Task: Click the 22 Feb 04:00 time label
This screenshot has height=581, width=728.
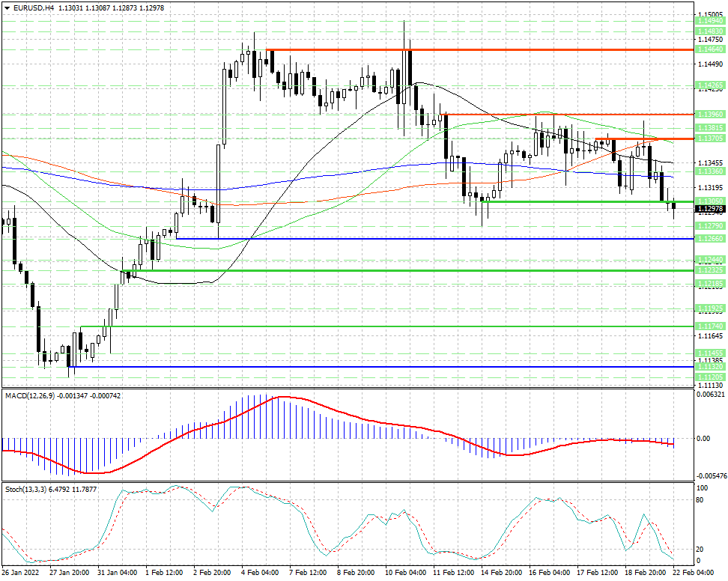Action: coord(694,573)
